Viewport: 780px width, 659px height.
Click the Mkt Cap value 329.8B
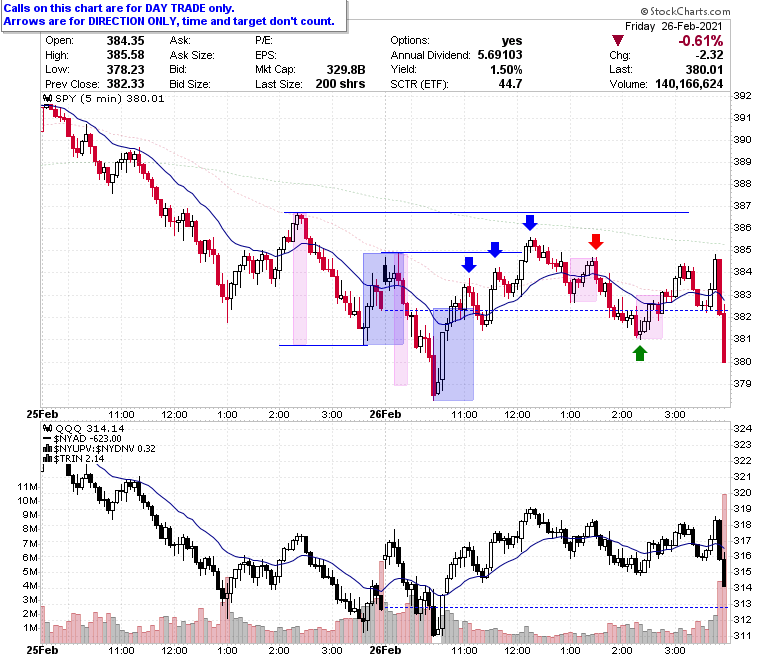pyautogui.click(x=346, y=70)
